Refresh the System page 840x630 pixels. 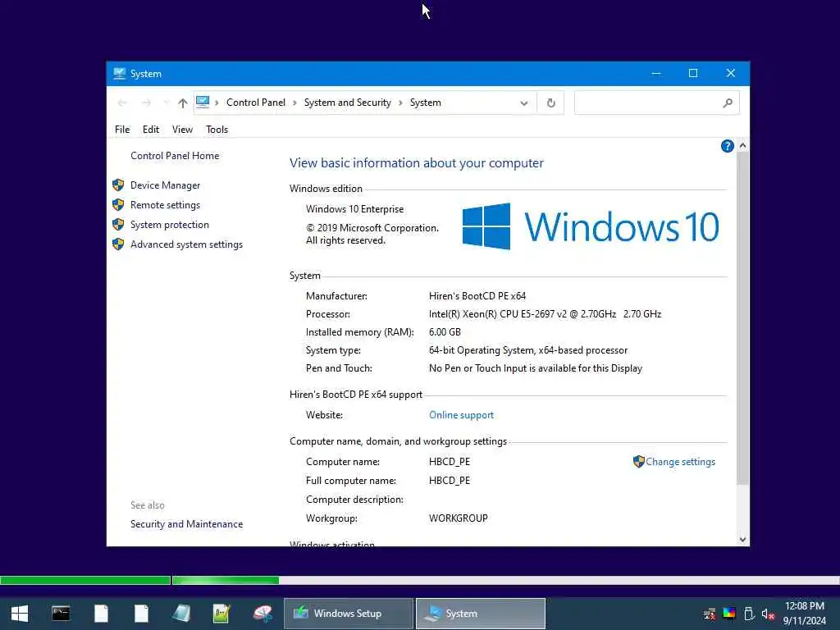[550, 103]
